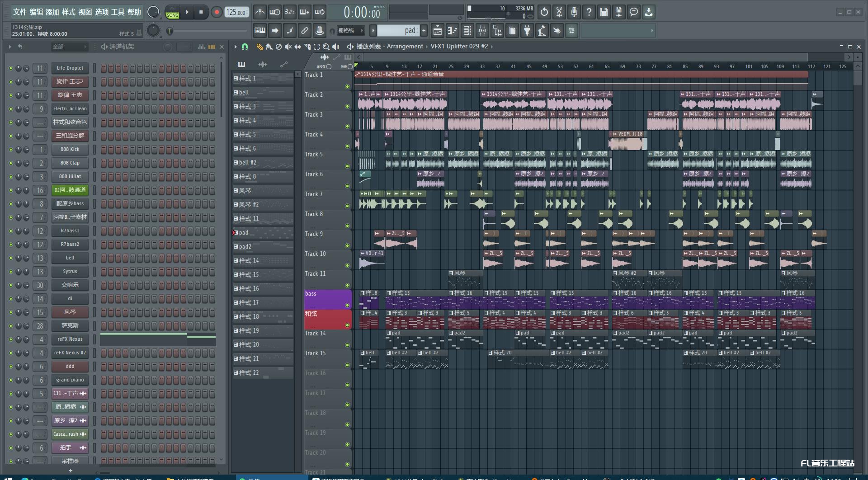The width and height of the screenshot is (868, 480).
Task: Open the 栅格线 snap dropdown
Action: (350, 31)
